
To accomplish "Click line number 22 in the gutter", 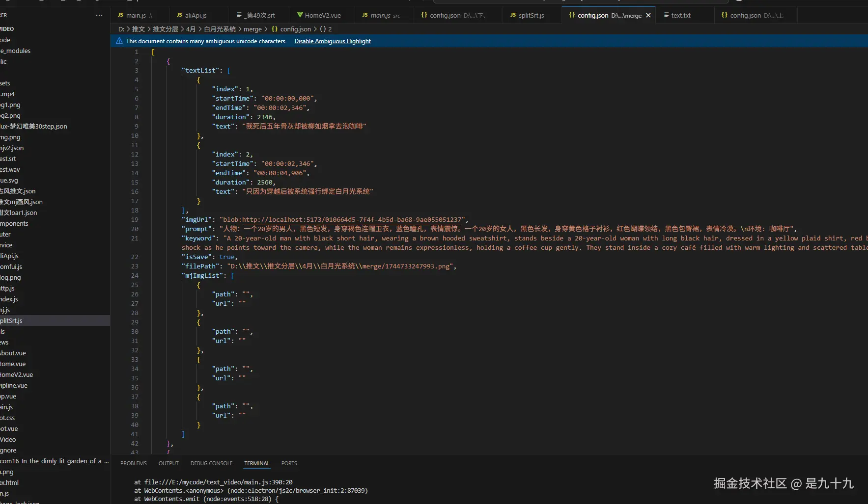I will tap(135, 257).
